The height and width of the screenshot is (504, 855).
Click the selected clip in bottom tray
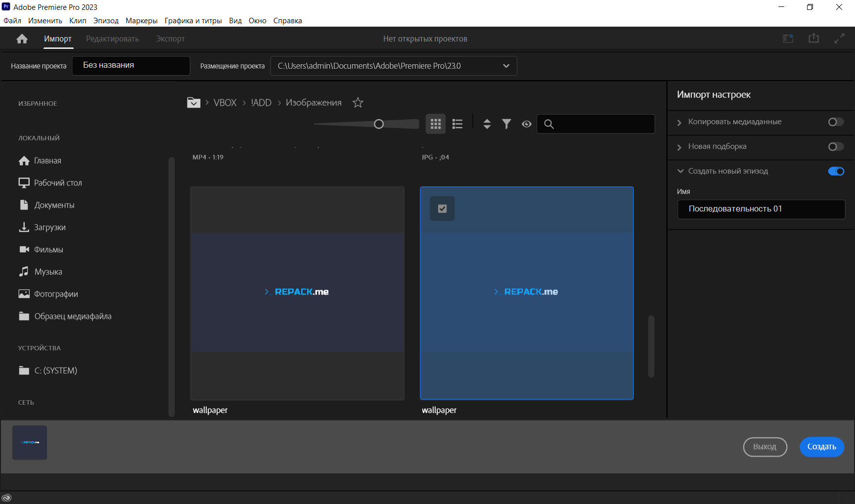[x=30, y=443]
